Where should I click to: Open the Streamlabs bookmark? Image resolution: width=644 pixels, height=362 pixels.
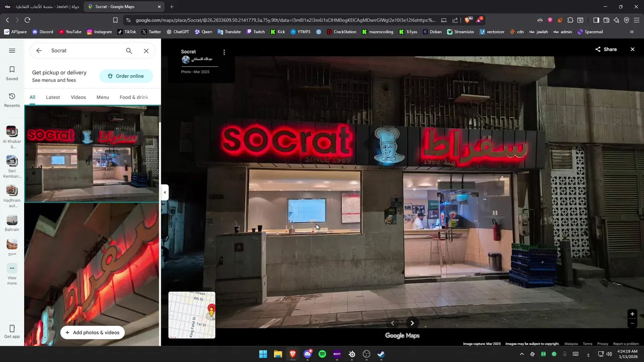[460, 32]
